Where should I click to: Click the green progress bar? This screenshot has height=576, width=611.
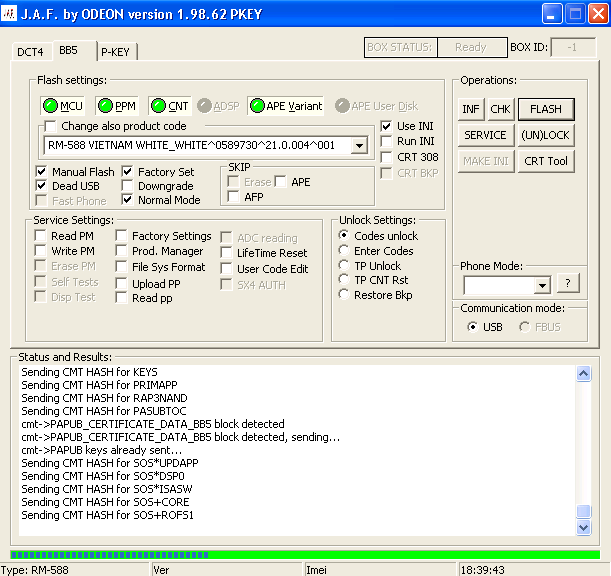click(305, 554)
